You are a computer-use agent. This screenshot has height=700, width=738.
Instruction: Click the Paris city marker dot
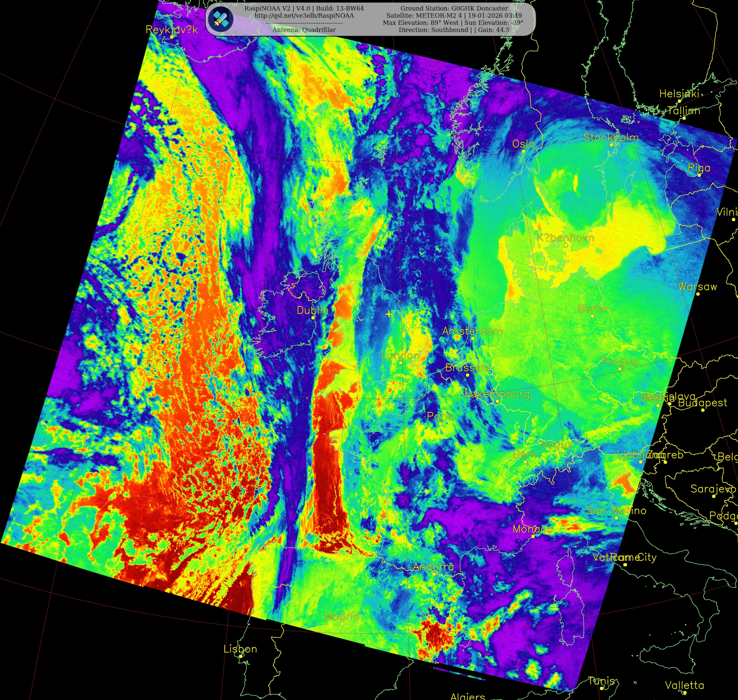[x=440, y=423]
